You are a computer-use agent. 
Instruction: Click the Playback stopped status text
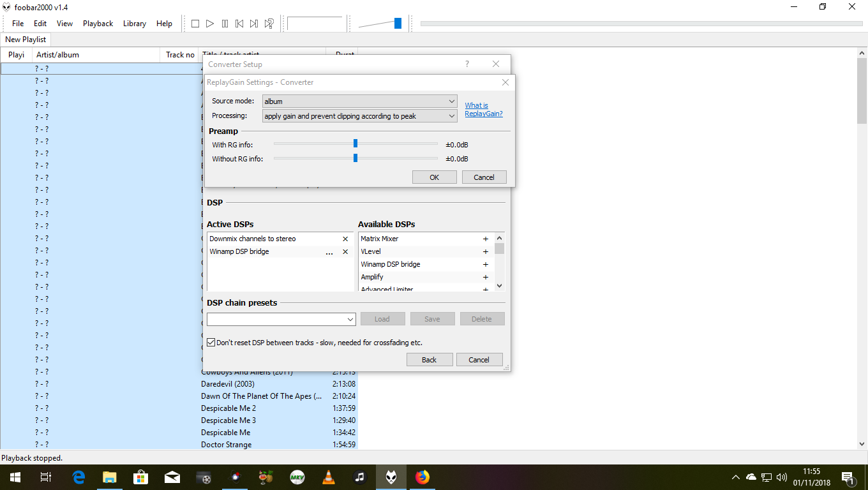coord(32,458)
